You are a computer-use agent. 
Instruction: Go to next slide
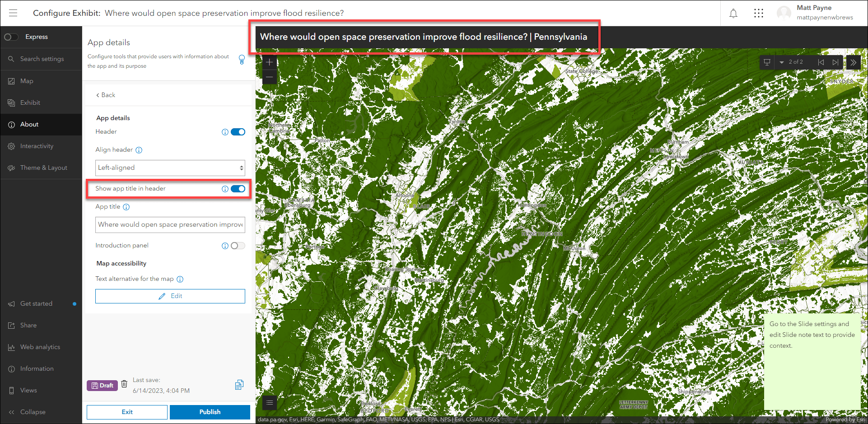tap(835, 62)
